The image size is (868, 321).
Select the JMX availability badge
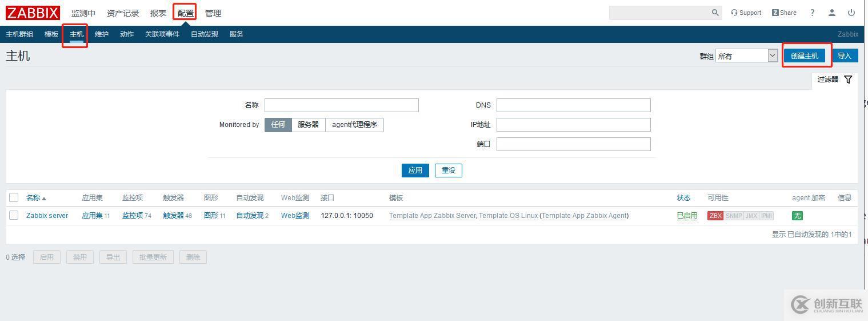[x=751, y=216]
